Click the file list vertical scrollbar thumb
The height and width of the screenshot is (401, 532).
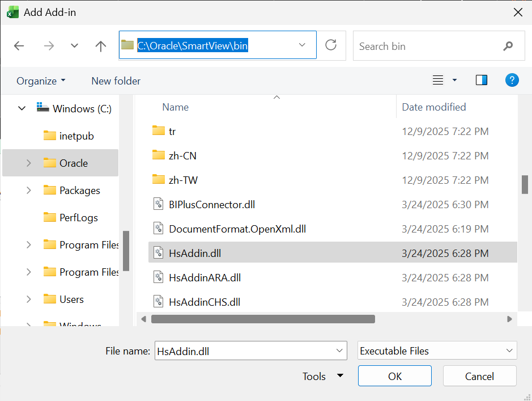525,184
